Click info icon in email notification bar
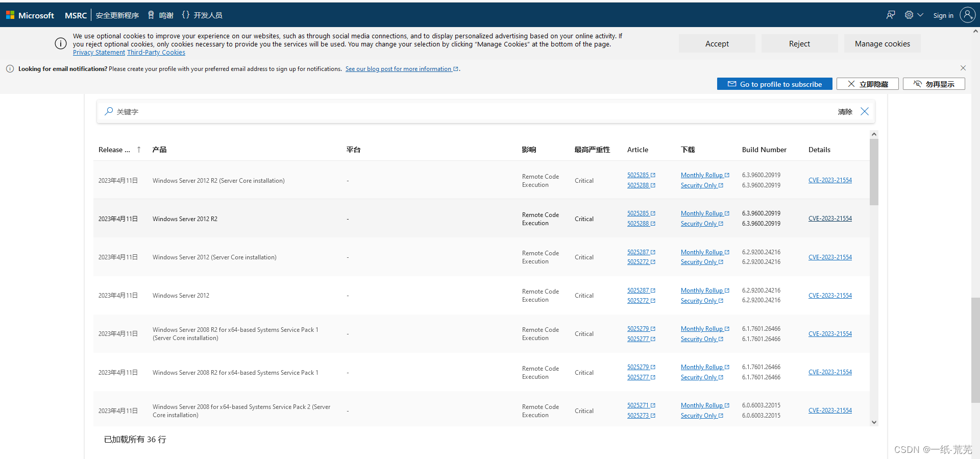The image size is (980, 459). coord(10,69)
